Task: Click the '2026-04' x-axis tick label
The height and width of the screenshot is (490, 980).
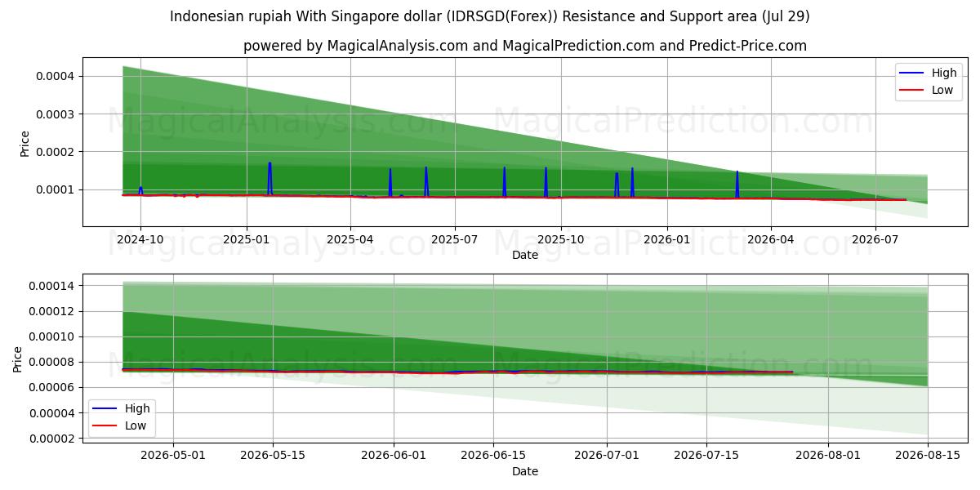Action: 771,239
